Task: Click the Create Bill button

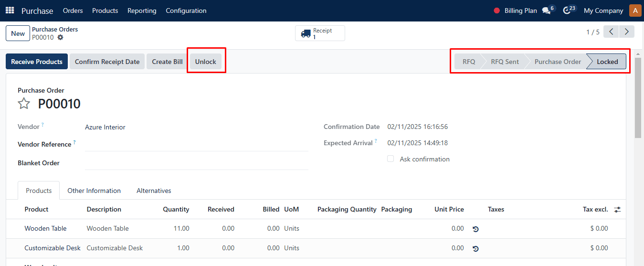Action: [167, 62]
